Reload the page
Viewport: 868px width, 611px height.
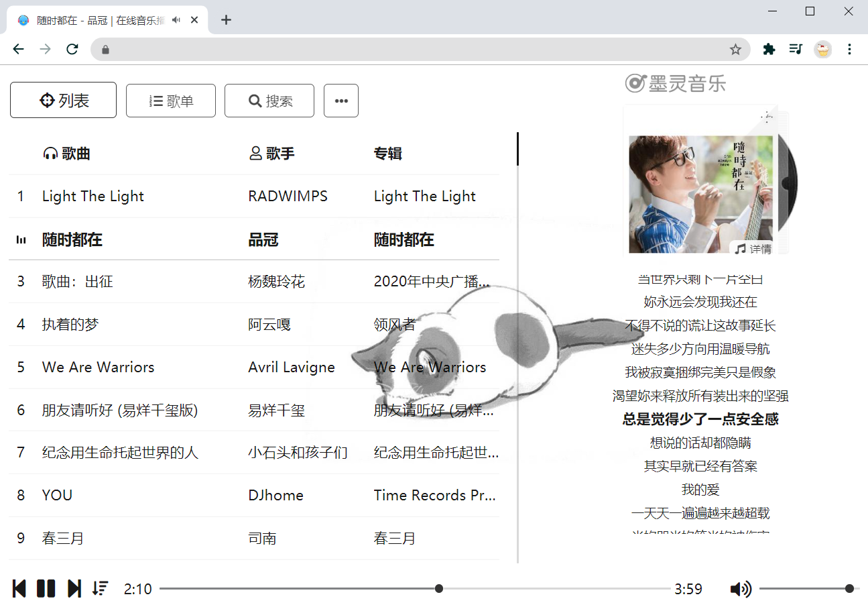(x=72, y=49)
